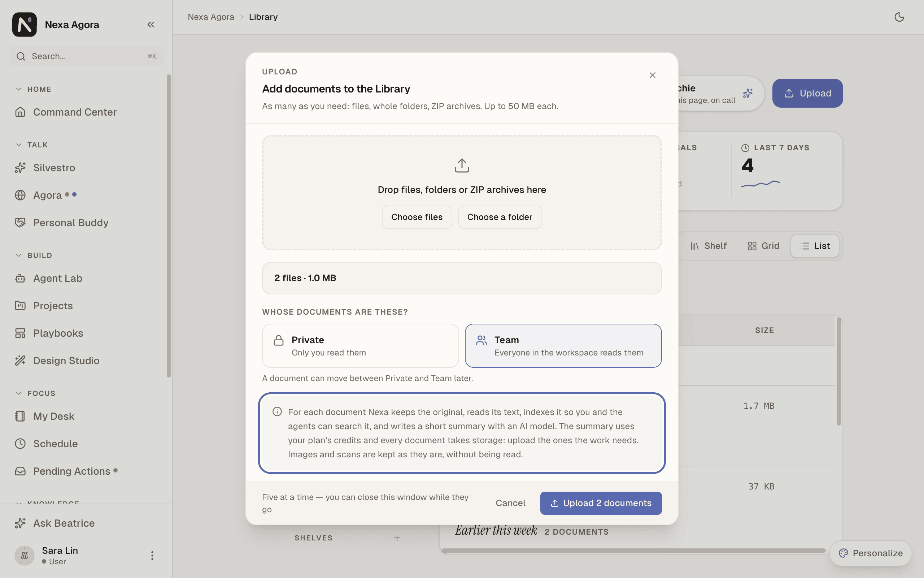Screen dimensions: 924x578
Task: Select Private document ownership option
Action: pyautogui.click(x=360, y=346)
